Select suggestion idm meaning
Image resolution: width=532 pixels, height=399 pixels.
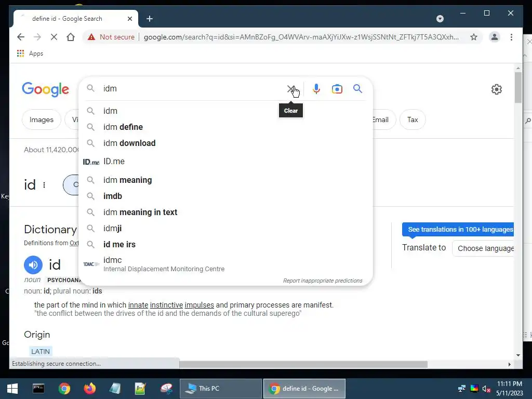pyautogui.click(x=225, y=180)
